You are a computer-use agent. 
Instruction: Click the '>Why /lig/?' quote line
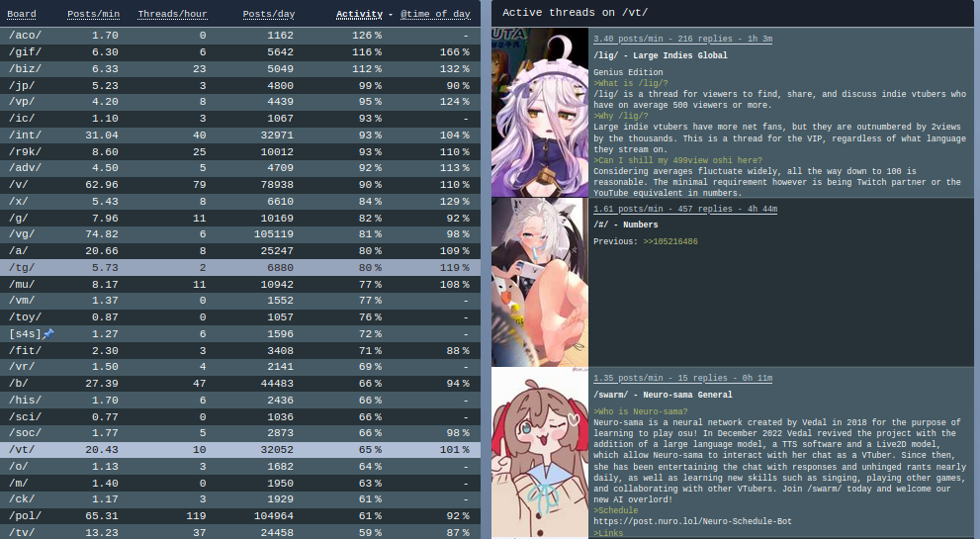pos(621,117)
